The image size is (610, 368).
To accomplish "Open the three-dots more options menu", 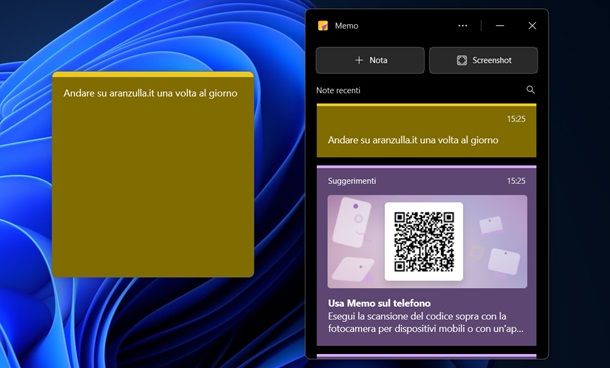I will point(463,26).
